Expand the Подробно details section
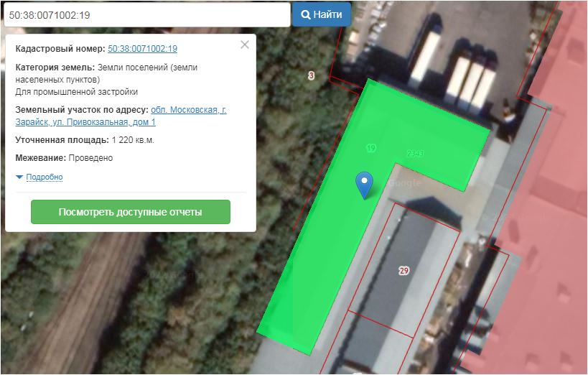Screen dimensions: 588x375 (x=44, y=177)
